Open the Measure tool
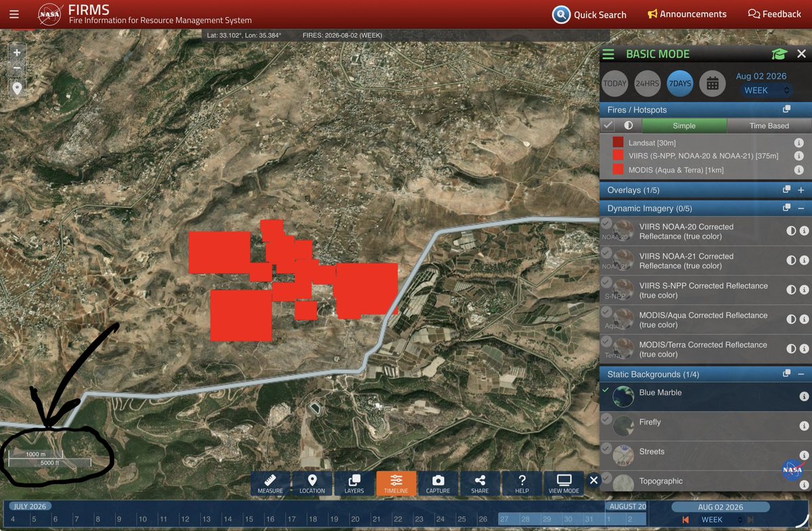This screenshot has width=812, height=531. (270, 483)
